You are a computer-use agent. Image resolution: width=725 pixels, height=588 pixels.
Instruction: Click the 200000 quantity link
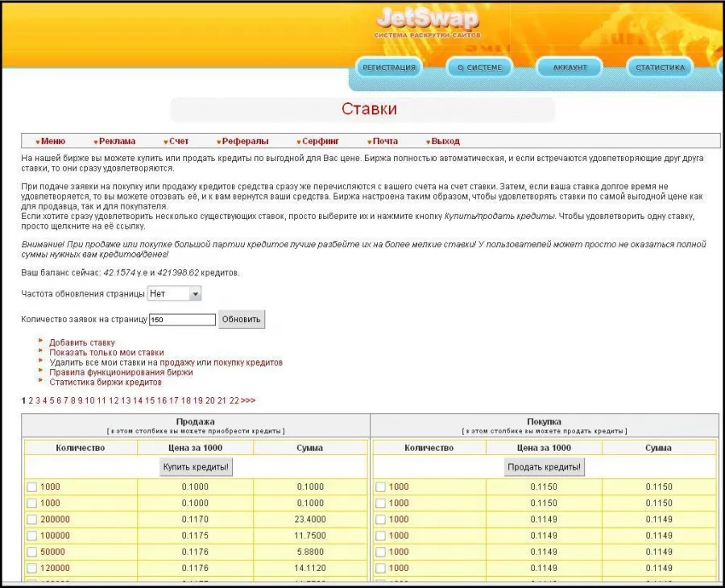[x=55, y=519]
